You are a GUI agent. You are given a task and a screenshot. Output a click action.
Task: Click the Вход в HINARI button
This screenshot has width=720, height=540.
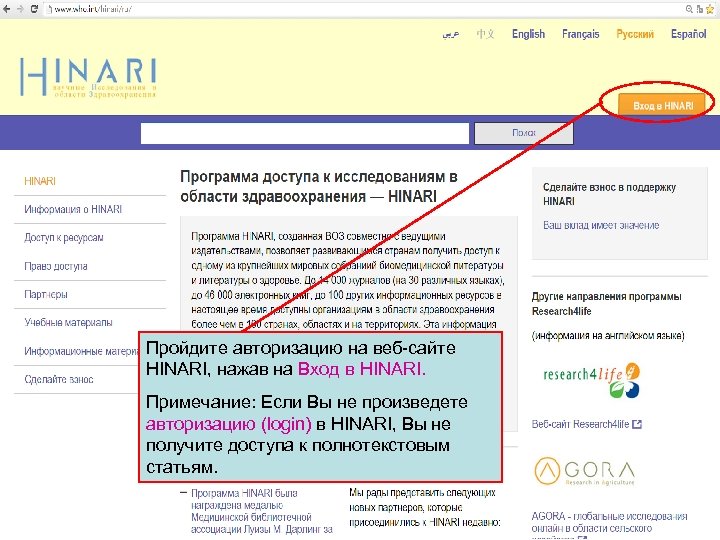[x=663, y=105]
